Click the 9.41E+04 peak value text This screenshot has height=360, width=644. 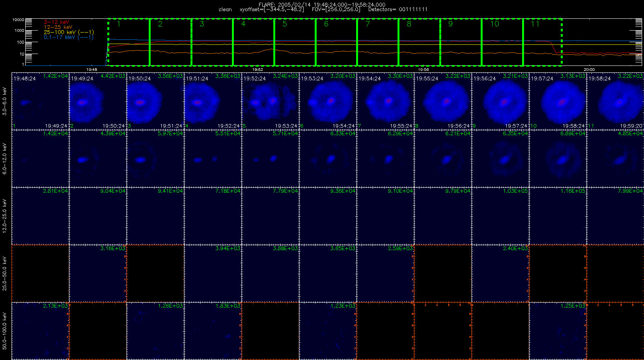point(171,191)
